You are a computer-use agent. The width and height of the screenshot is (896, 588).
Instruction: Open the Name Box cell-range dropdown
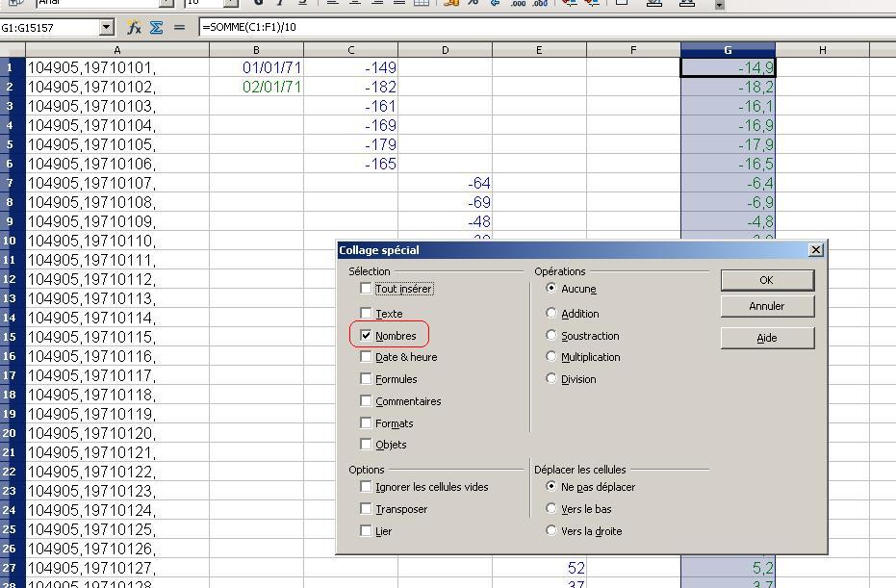point(106,27)
